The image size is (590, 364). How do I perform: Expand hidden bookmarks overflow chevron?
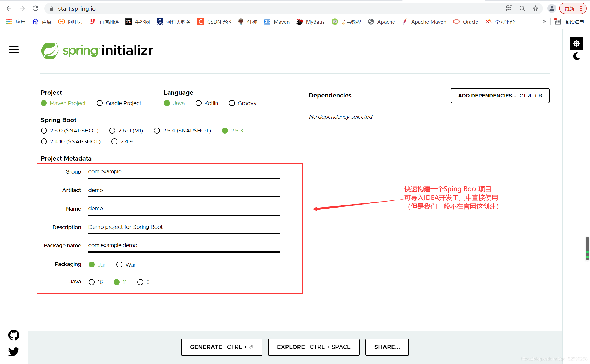tap(544, 22)
